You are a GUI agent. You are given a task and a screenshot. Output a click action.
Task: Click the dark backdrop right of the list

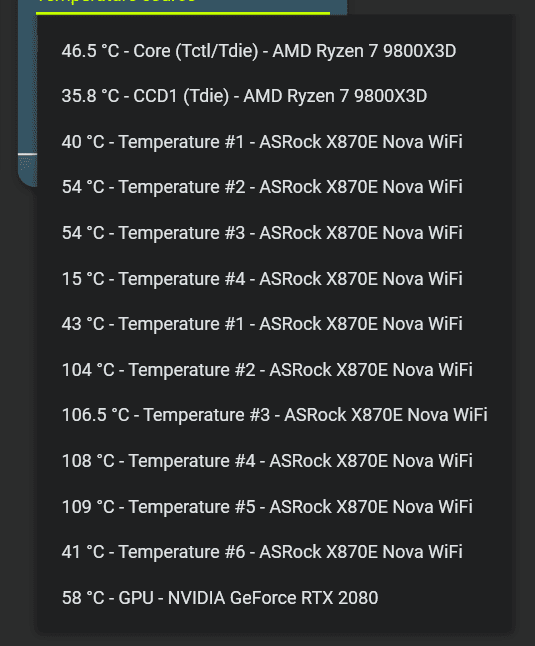point(525,323)
